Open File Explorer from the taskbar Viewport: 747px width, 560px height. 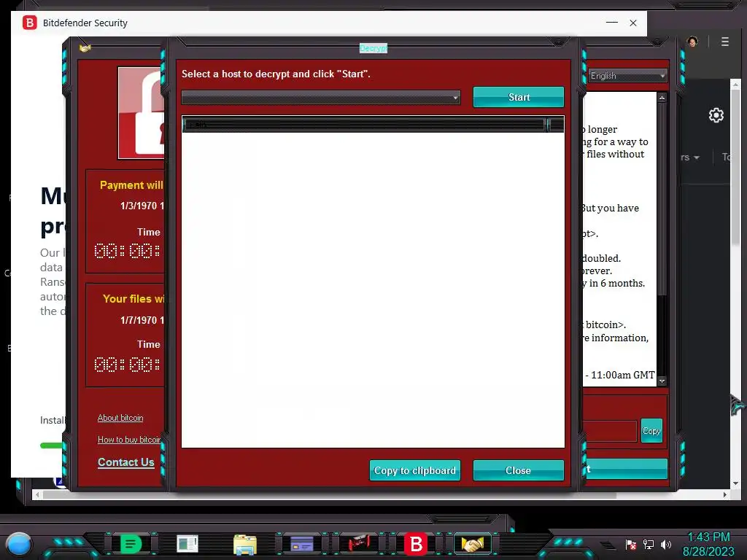coord(245,544)
